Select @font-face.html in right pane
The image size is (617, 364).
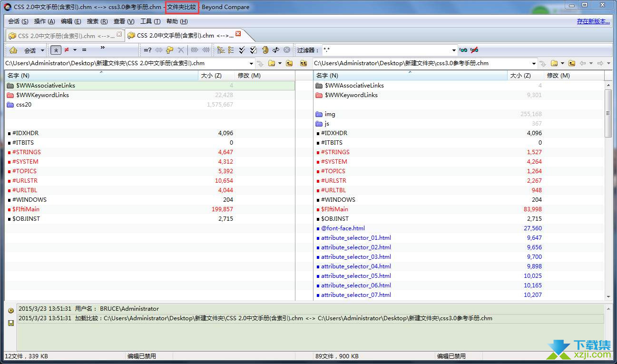(x=459, y=228)
